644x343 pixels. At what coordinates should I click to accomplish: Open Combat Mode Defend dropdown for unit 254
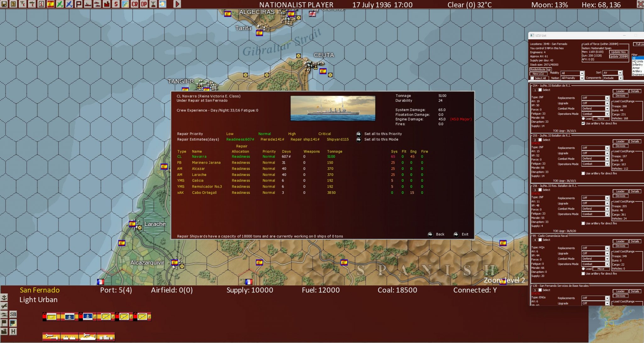607,109
